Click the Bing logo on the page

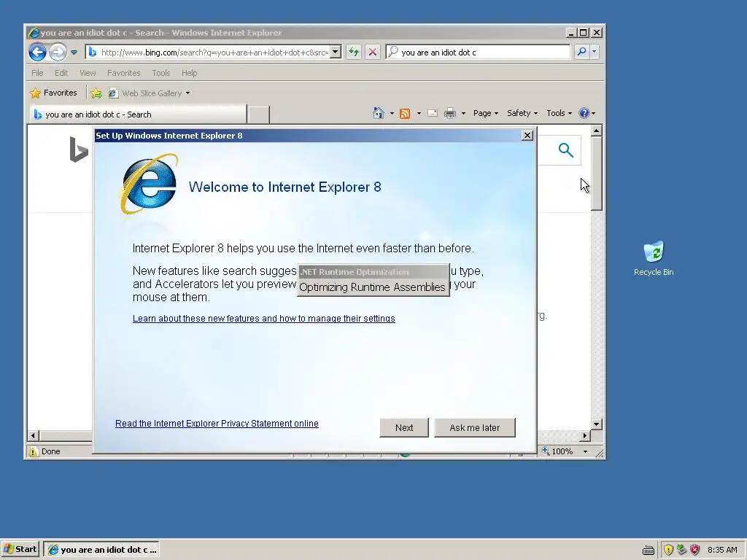79,149
